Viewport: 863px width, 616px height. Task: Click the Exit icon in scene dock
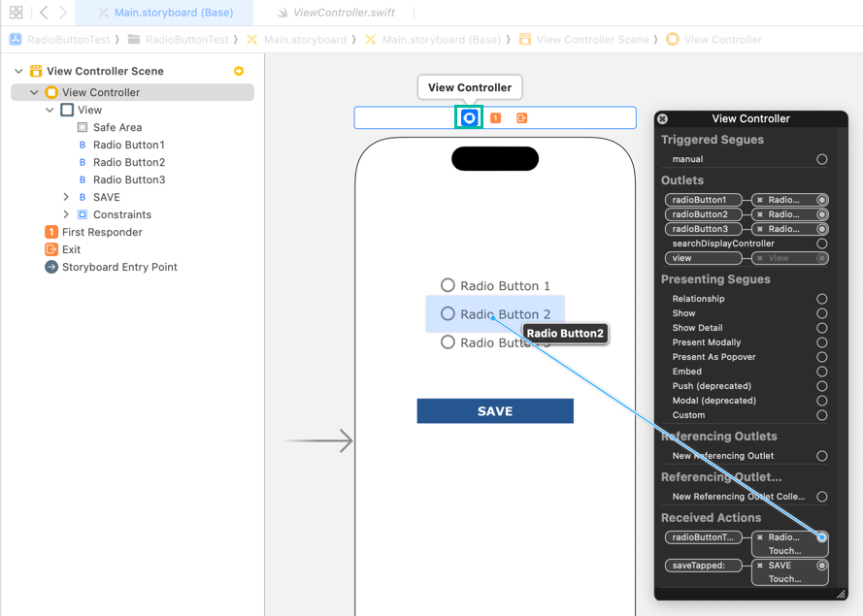point(521,117)
